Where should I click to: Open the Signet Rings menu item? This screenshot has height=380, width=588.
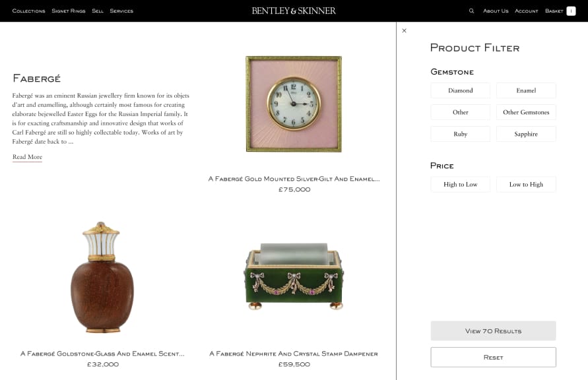(68, 11)
